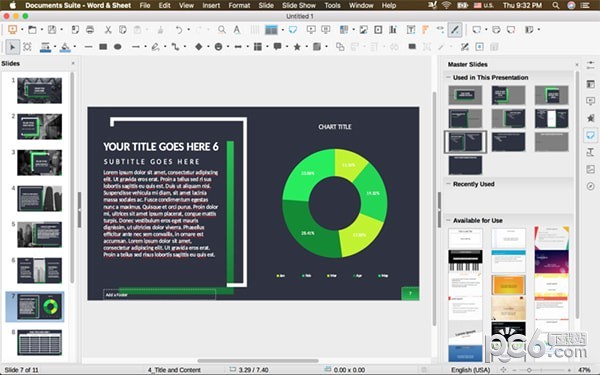Toggle the Master Slide toolbar button
The height and width of the screenshot is (375, 600).
(293, 30)
